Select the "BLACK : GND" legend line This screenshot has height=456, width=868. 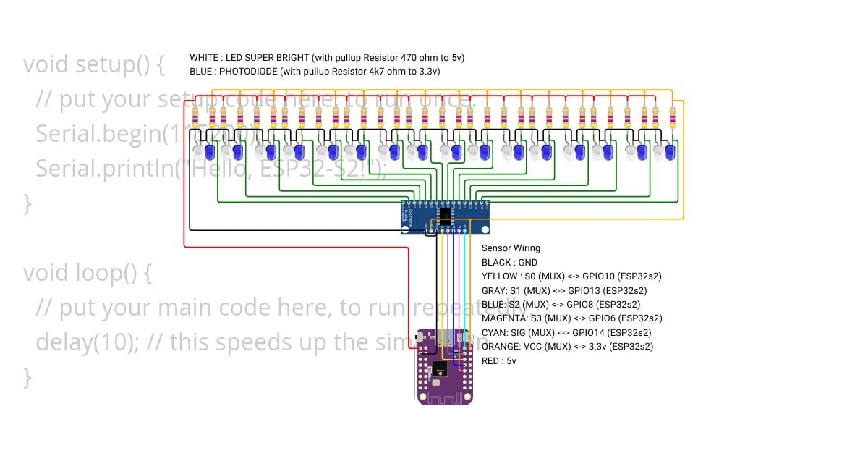(x=509, y=263)
